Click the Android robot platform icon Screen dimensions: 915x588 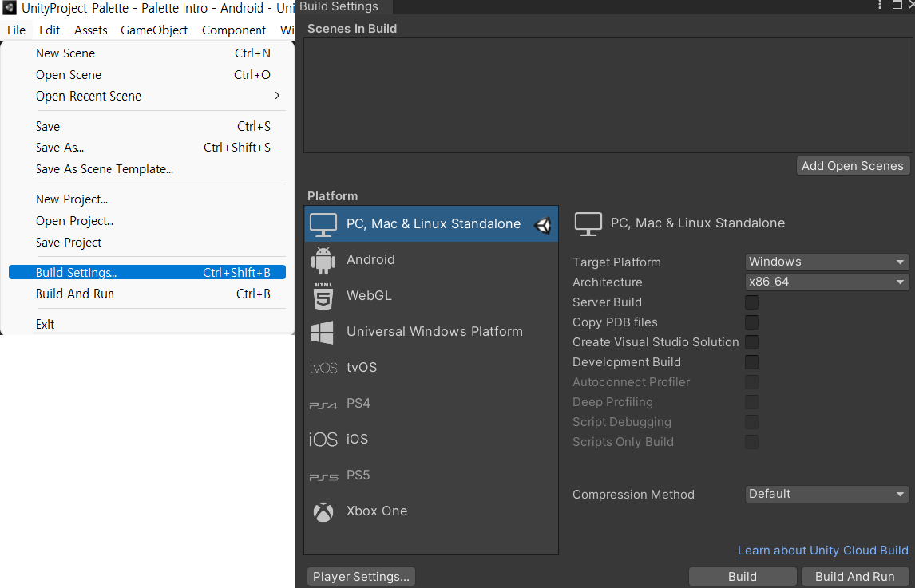323,260
